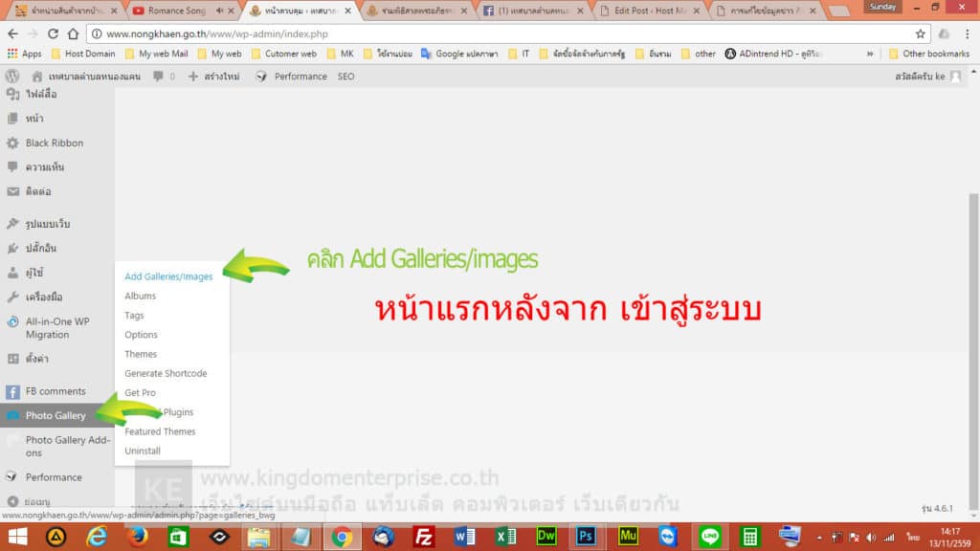Click the Add Galleries/Images link
The image size is (980, 551).
tap(168, 275)
